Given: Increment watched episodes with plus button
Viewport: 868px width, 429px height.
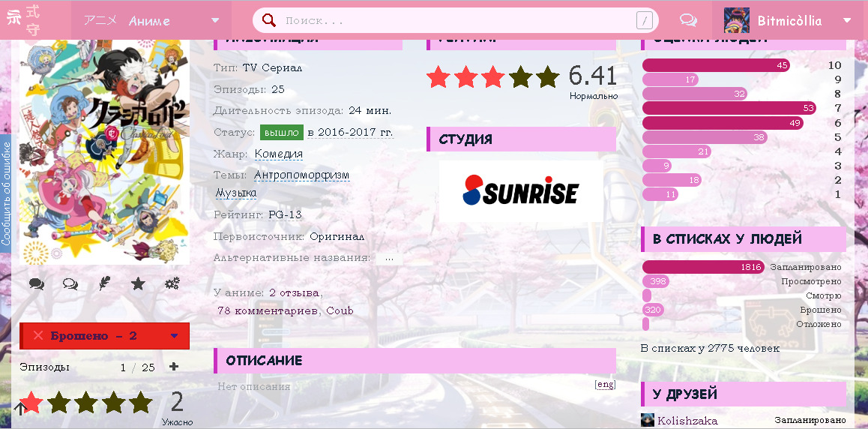Looking at the screenshot, I should 174,367.
